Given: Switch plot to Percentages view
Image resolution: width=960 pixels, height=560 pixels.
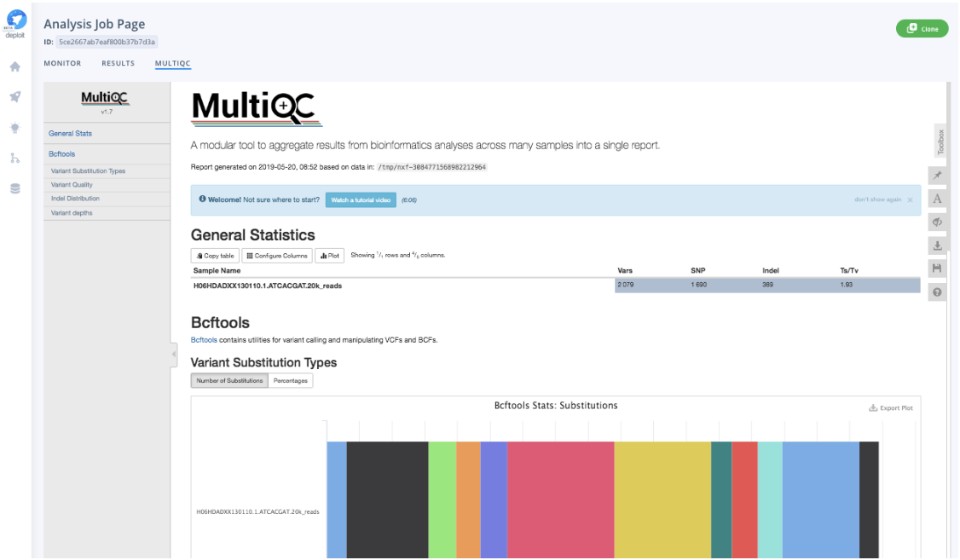Looking at the screenshot, I should pos(291,380).
